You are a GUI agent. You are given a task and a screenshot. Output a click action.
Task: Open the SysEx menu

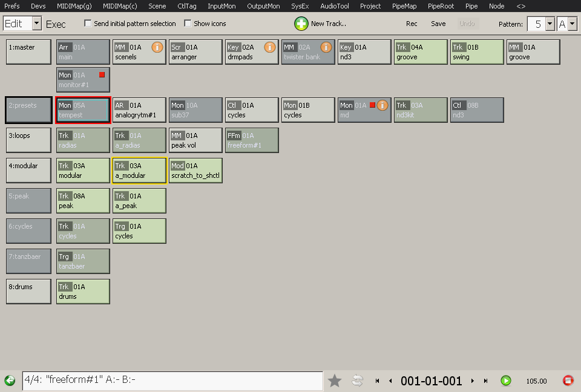[x=300, y=6]
